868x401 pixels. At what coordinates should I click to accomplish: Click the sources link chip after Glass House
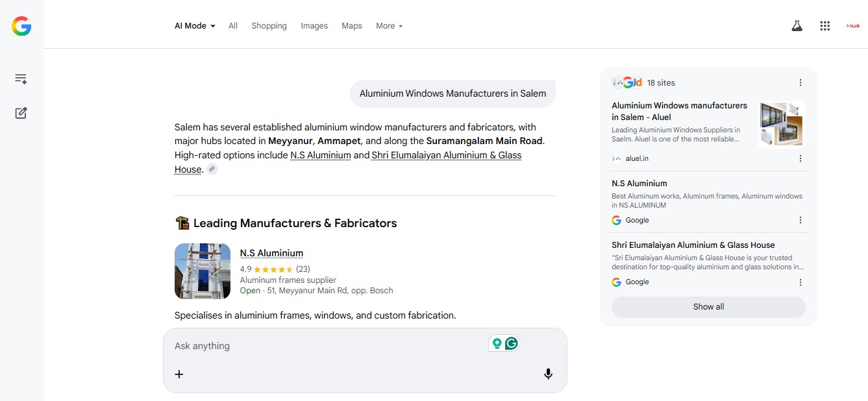(x=212, y=169)
